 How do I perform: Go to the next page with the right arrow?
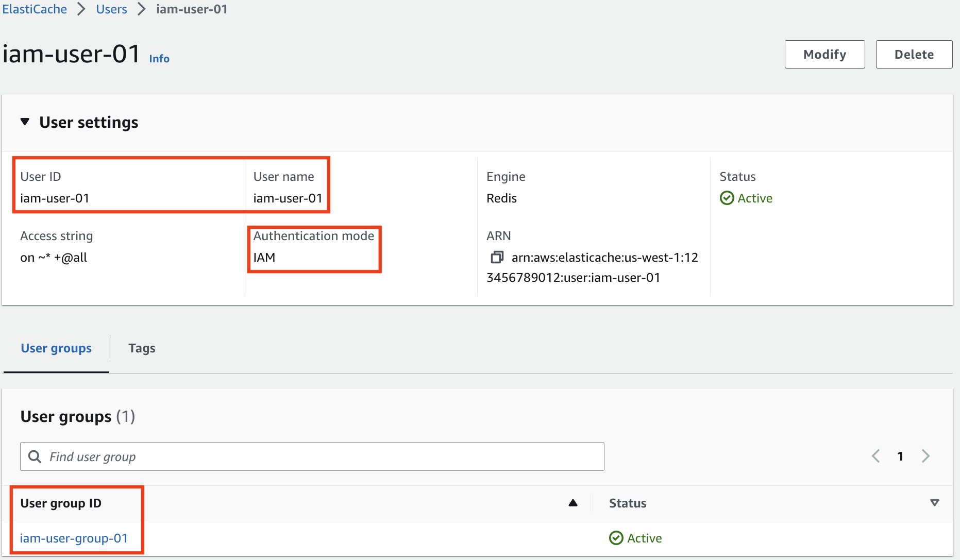pos(926,456)
